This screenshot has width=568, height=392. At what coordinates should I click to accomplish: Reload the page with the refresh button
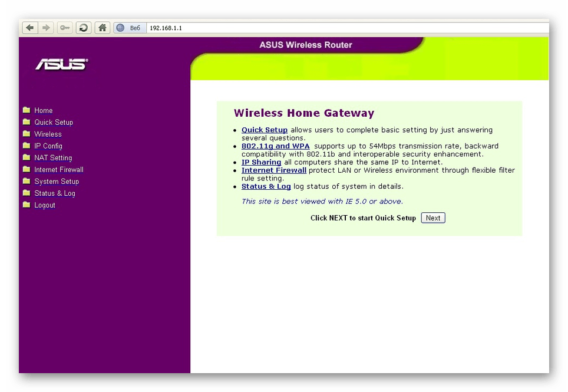(84, 28)
